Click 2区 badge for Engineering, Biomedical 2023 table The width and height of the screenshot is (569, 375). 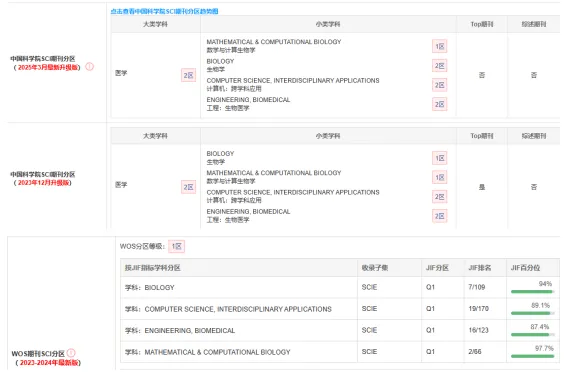(439, 216)
